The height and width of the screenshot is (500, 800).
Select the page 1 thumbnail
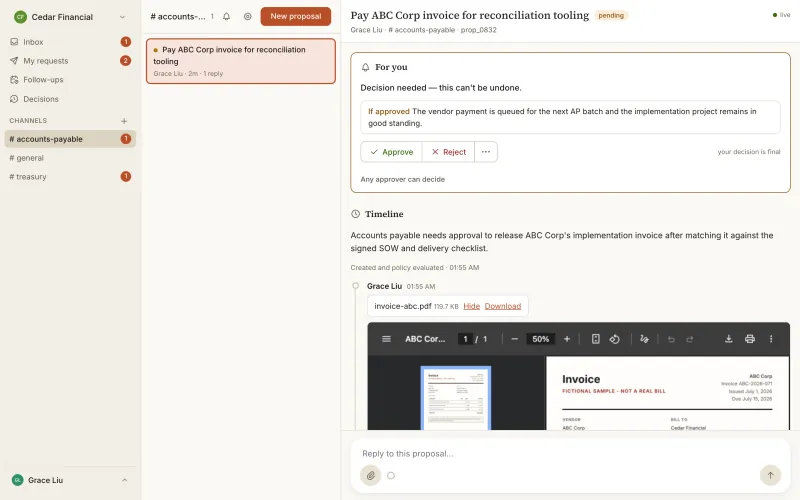(456, 398)
